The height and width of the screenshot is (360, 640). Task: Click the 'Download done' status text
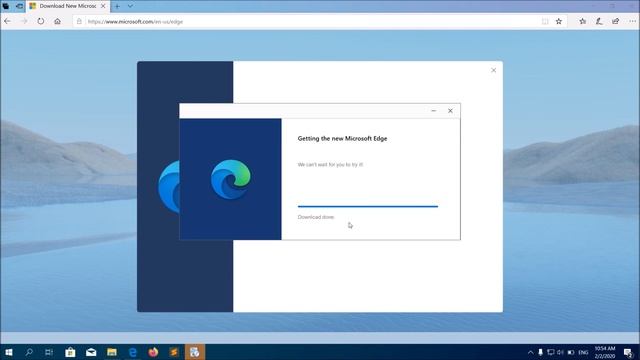coord(316,217)
